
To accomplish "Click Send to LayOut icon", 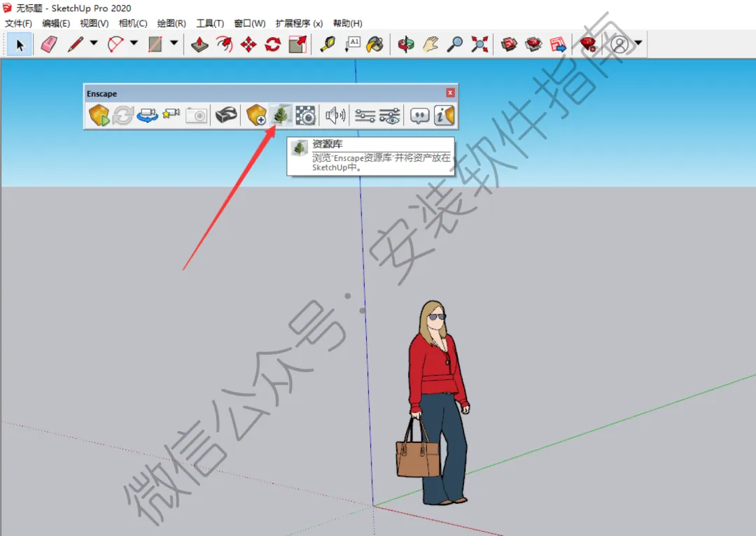I will [559, 44].
